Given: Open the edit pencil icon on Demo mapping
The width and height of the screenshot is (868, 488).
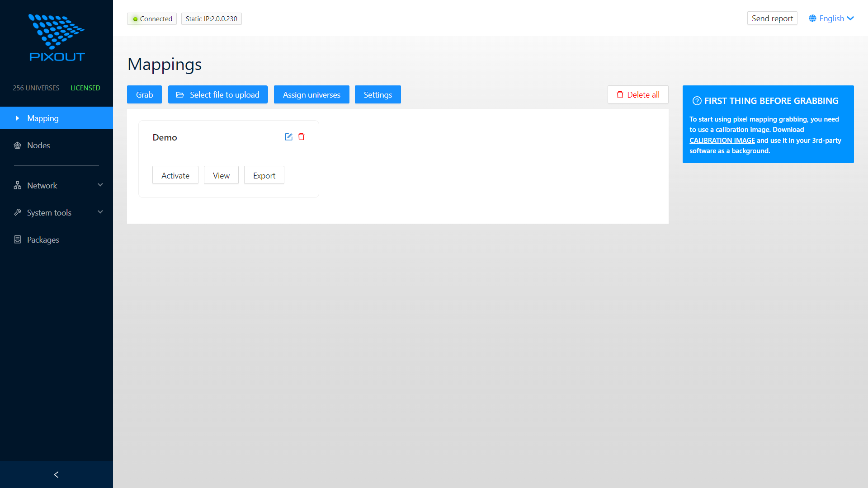Looking at the screenshot, I should point(289,136).
